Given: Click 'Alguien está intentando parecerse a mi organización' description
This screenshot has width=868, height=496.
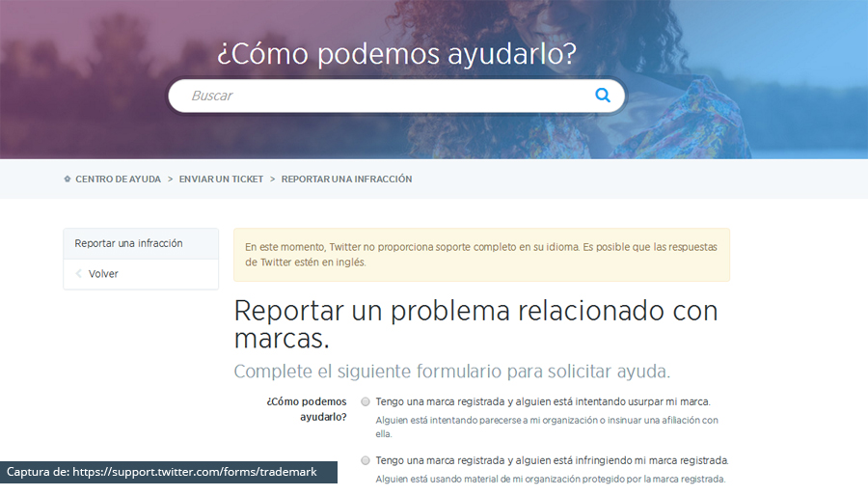Looking at the screenshot, I should pyautogui.click(x=547, y=427).
